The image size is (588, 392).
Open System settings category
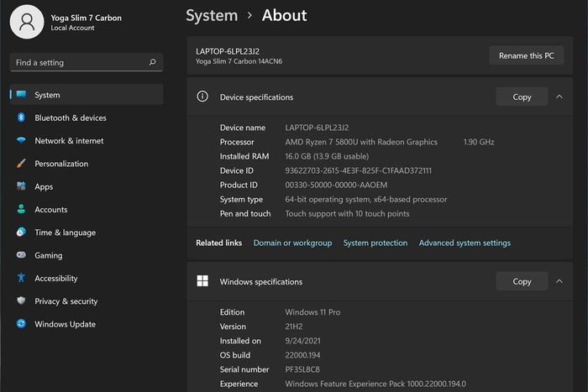click(x=87, y=95)
